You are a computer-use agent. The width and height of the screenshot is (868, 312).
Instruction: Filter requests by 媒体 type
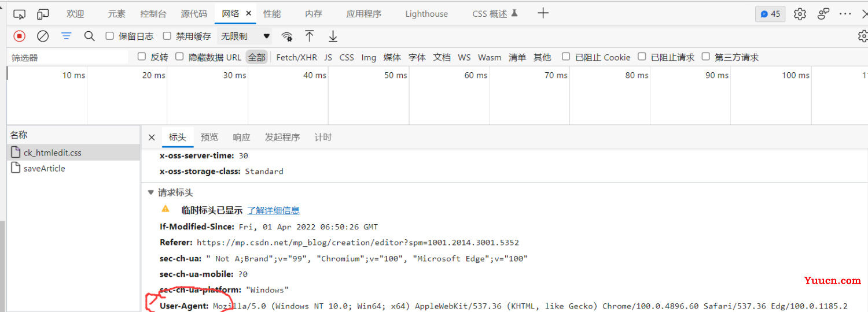392,57
